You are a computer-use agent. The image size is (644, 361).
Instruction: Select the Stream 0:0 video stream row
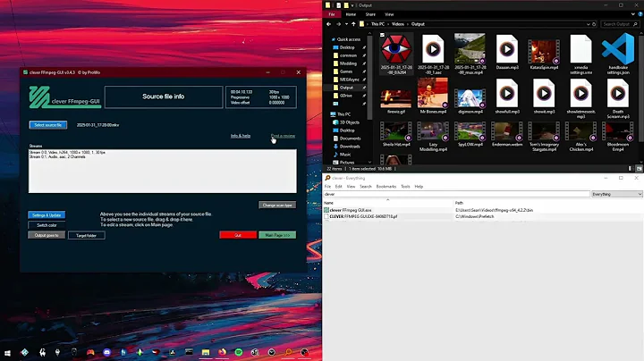point(67,152)
